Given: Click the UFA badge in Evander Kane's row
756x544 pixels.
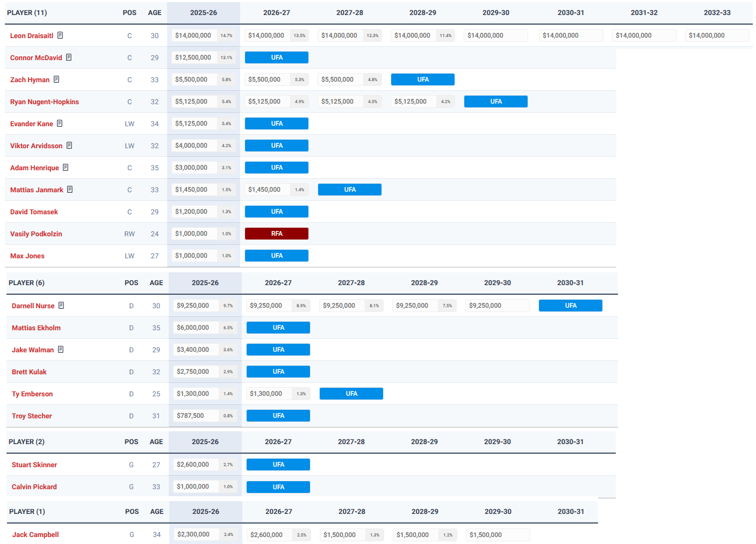Looking at the screenshot, I should point(277,124).
